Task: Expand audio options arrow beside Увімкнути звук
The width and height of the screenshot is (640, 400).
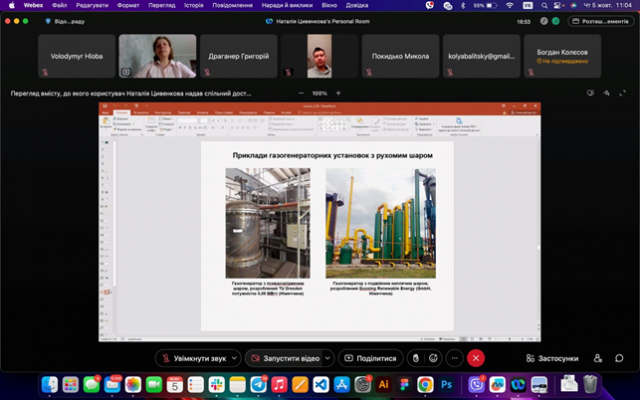Action: (234, 357)
